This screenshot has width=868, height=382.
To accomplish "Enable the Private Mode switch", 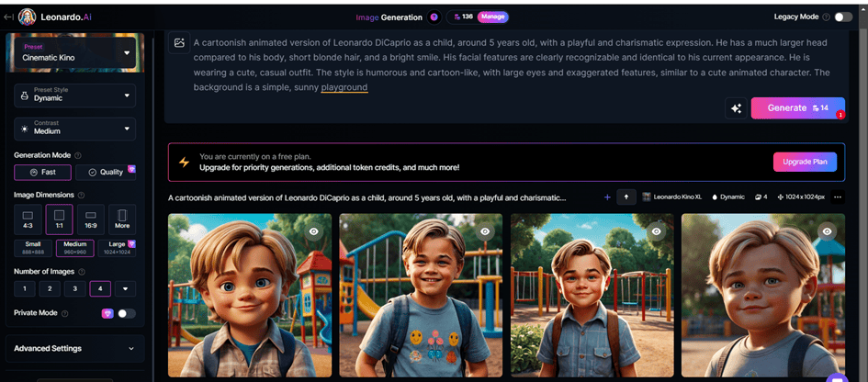I will pyautogui.click(x=126, y=313).
